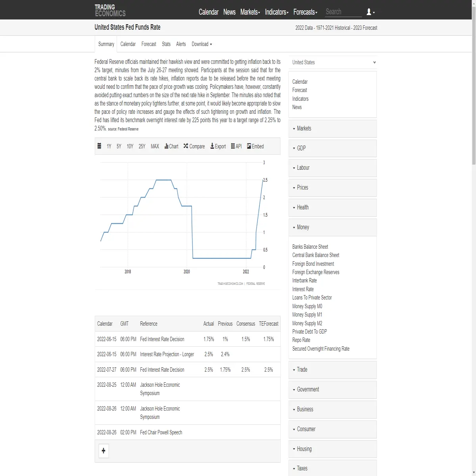Open the Trading Economics logo home link
Viewport: 476px width, 476px height.
pos(110,10)
